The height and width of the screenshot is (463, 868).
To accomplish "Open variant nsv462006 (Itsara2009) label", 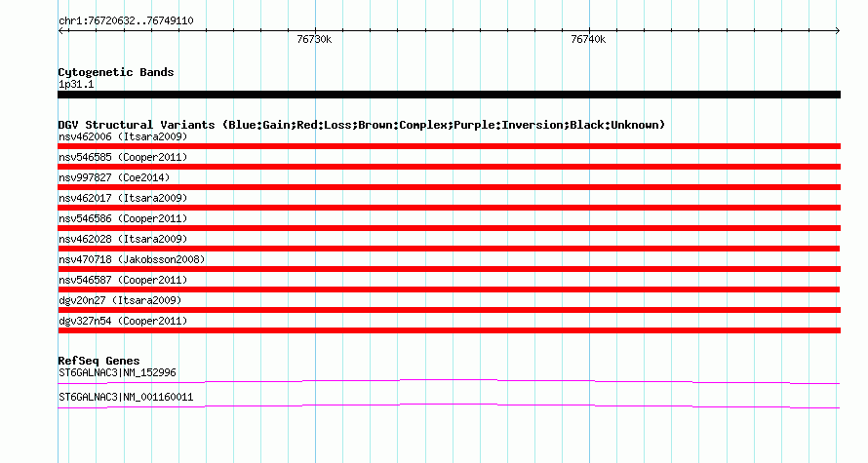I will coord(123,136).
